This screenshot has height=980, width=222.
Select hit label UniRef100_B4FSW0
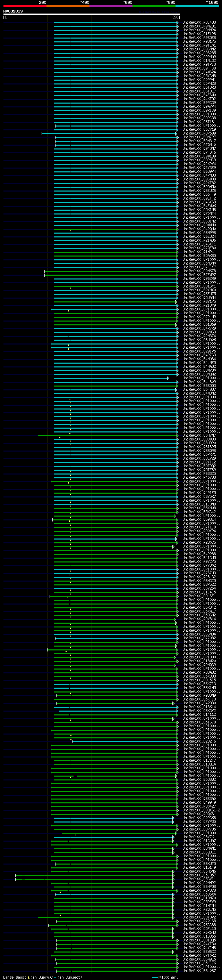pyautogui.click(x=199, y=95)
